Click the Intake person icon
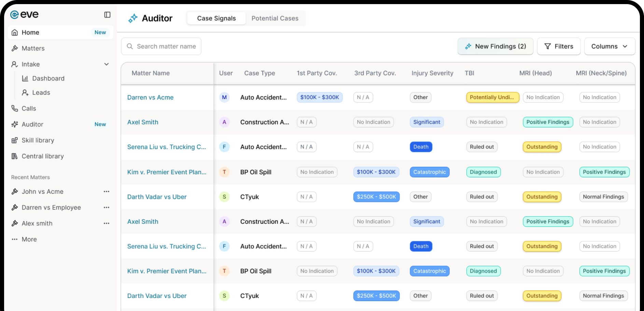The width and height of the screenshot is (644, 311). point(15,64)
